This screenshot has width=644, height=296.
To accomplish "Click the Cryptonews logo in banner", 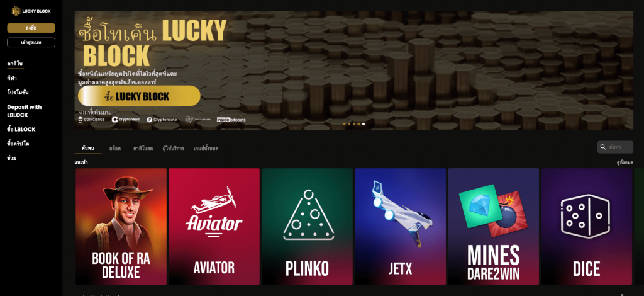I will [126, 120].
